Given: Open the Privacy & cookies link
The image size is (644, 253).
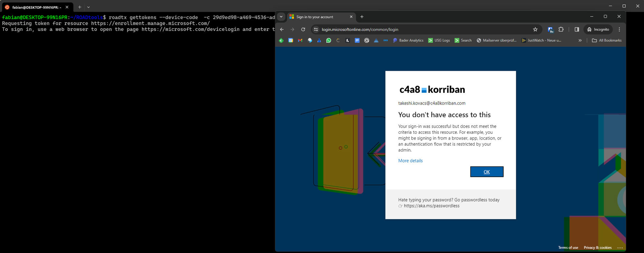Looking at the screenshot, I should click(598, 248).
